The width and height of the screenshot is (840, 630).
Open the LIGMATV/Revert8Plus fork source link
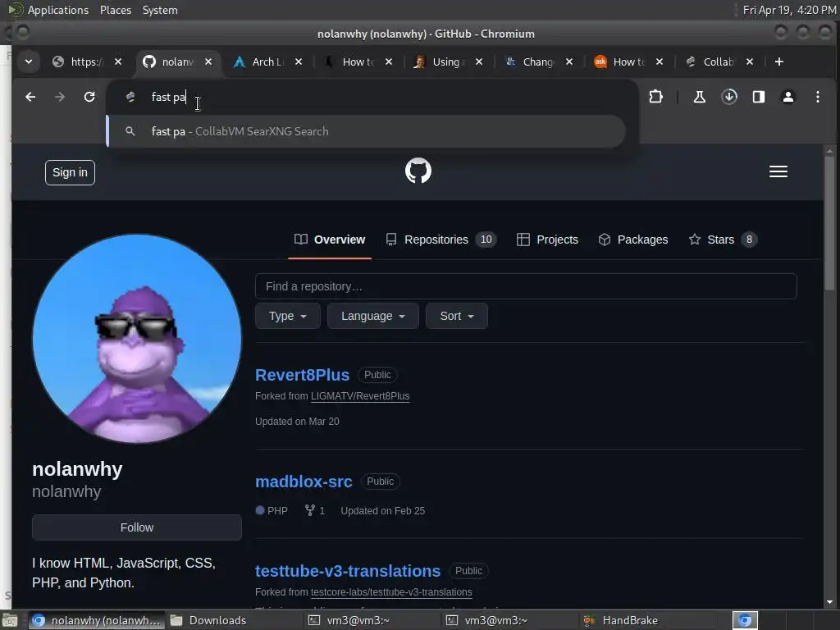[360, 396]
